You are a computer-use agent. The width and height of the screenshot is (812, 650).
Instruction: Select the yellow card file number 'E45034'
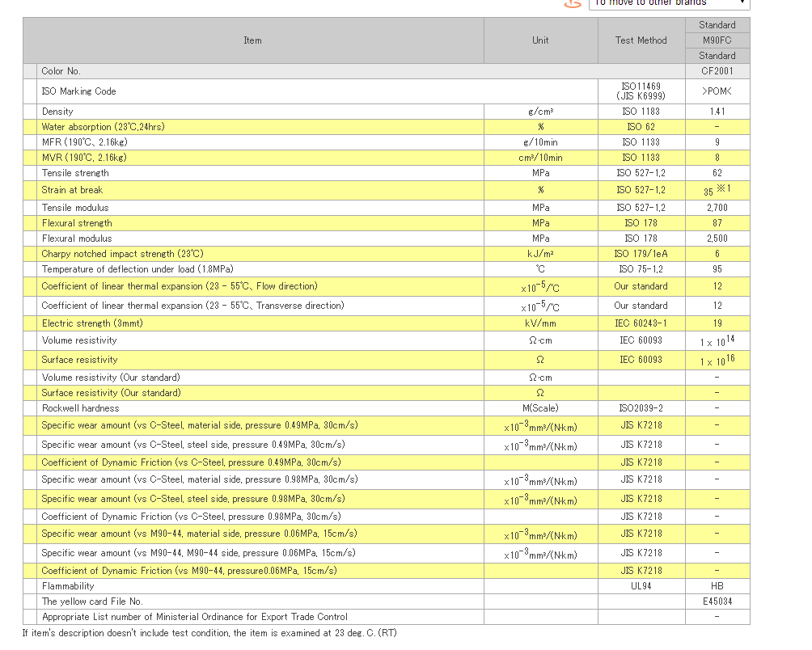tap(717, 601)
